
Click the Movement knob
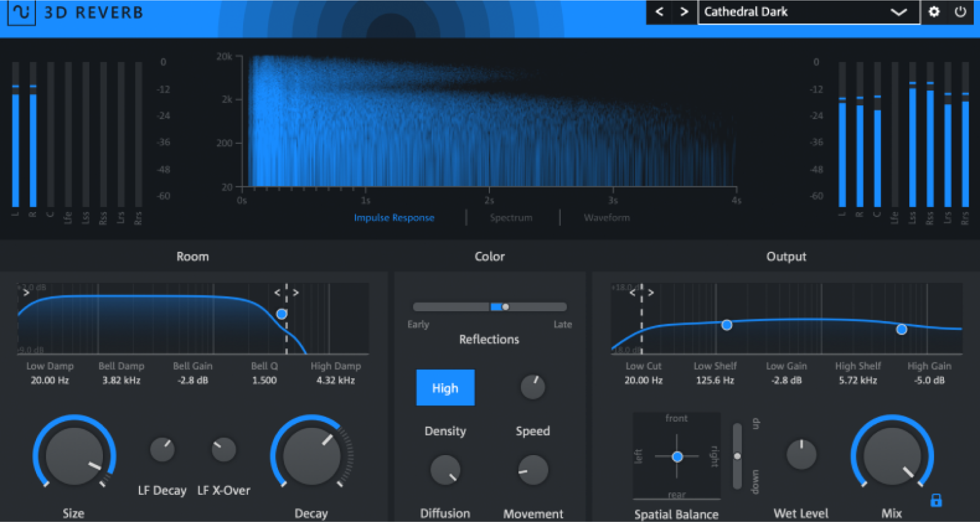pos(533,470)
